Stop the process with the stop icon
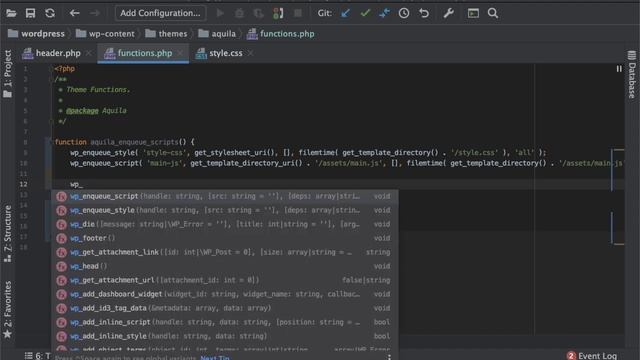 pyautogui.click(x=298, y=13)
